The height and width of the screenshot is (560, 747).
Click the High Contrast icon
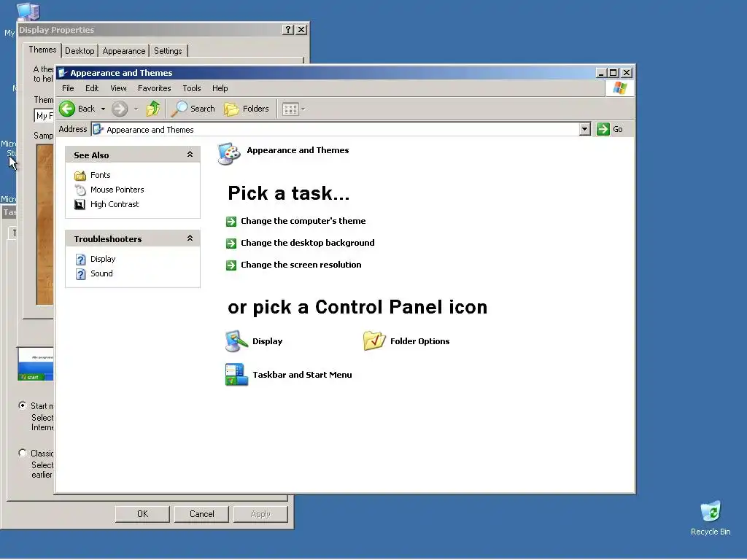pos(80,204)
